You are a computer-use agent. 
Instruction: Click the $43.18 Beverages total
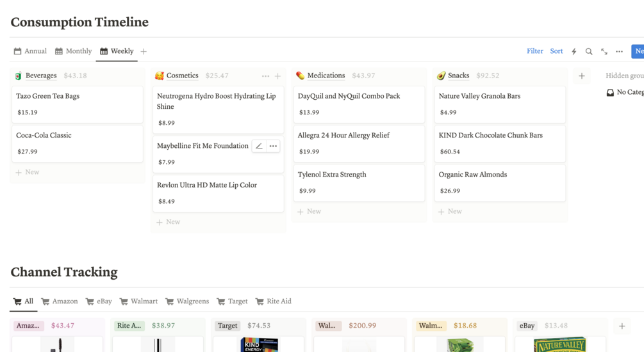pyautogui.click(x=75, y=76)
